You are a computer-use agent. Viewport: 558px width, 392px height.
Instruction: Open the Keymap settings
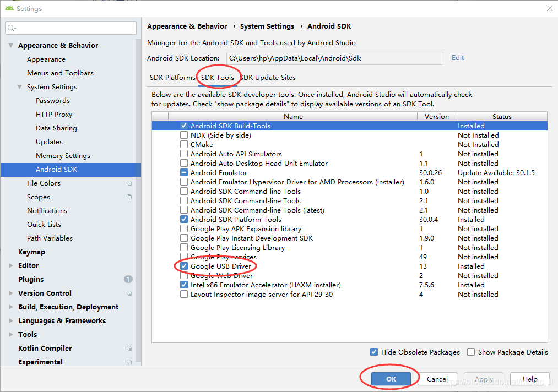(x=31, y=252)
